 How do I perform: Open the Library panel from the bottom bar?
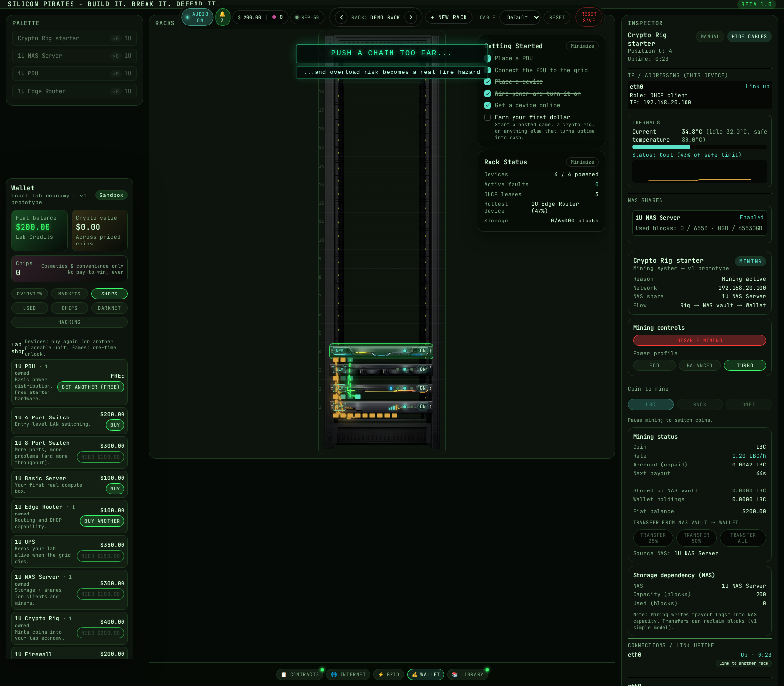point(467,675)
